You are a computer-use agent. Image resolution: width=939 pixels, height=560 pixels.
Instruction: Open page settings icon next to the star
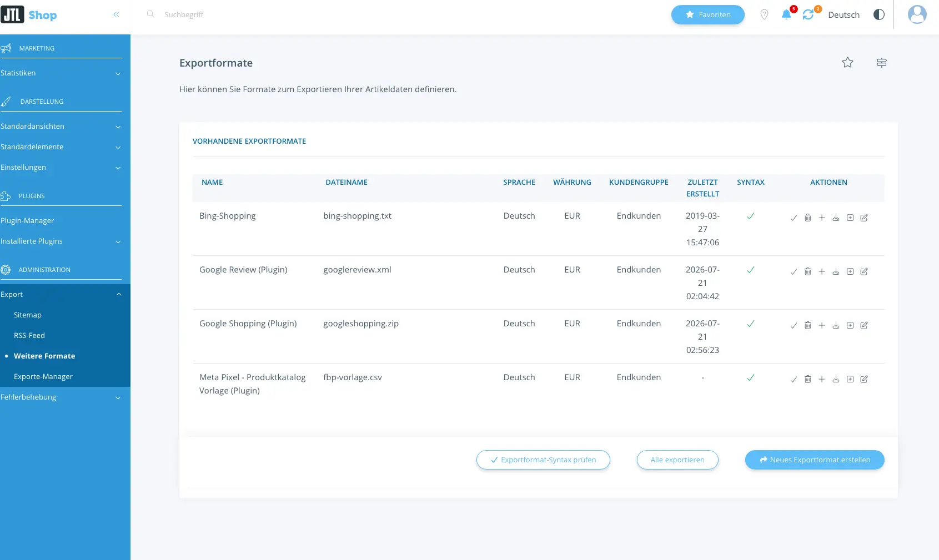point(881,63)
